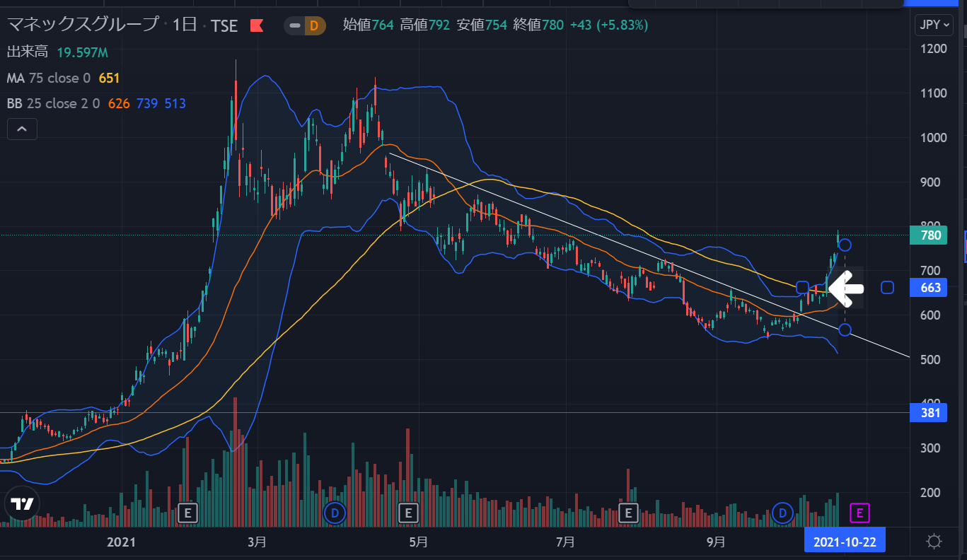
Task: Click the 2021 year label on time axis
Action: tap(120, 542)
